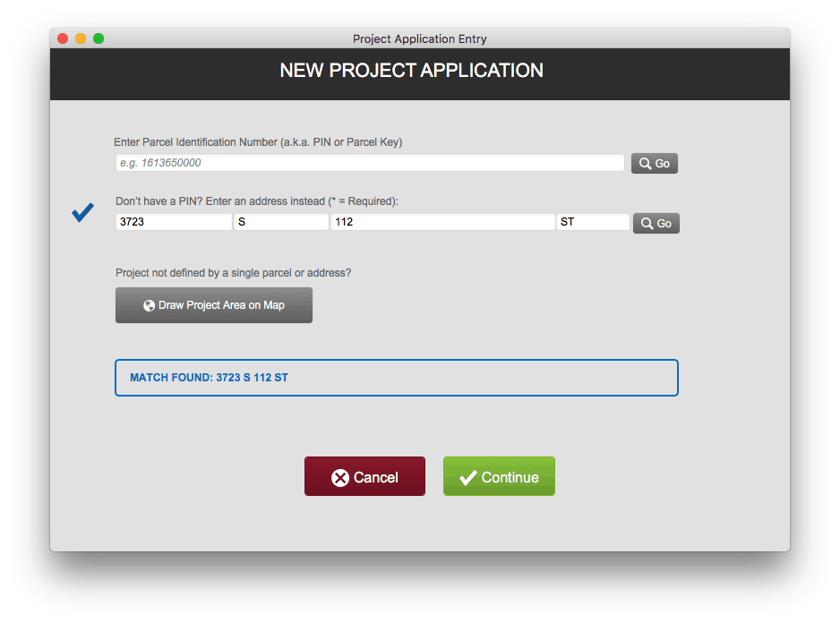Screen dimensions: 840x623
Task: Continue with the matched address
Action: click(x=499, y=476)
